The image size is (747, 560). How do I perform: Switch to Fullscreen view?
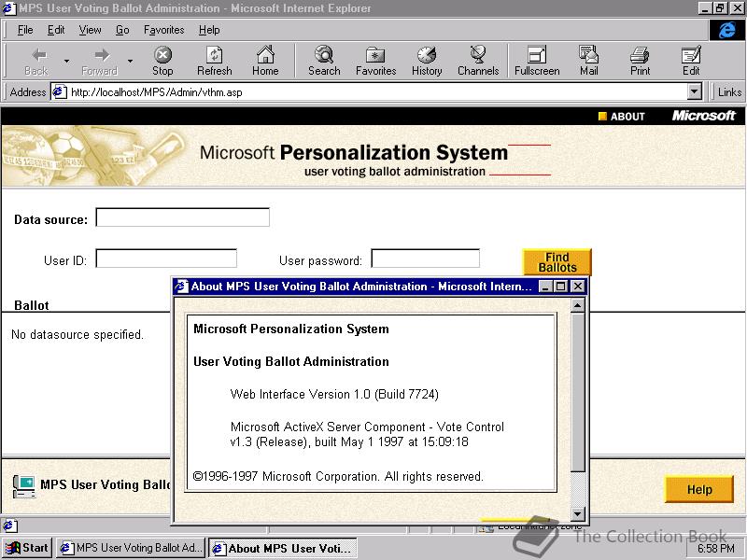pos(537,61)
